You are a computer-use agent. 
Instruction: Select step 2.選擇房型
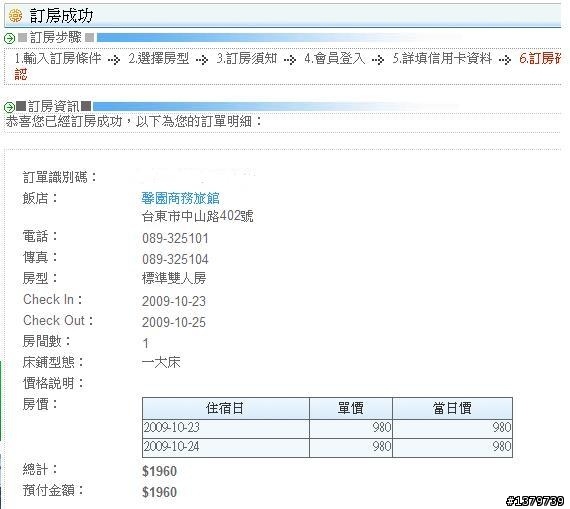click(x=158, y=58)
